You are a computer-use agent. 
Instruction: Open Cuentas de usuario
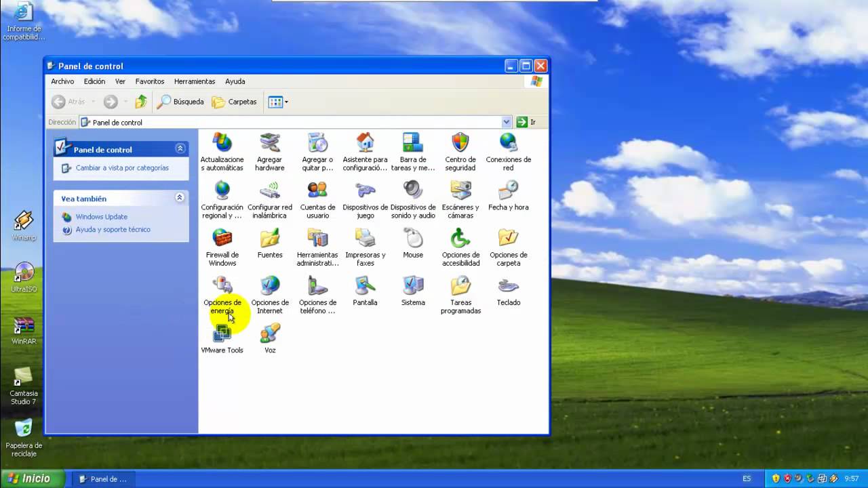click(x=317, y=192)
